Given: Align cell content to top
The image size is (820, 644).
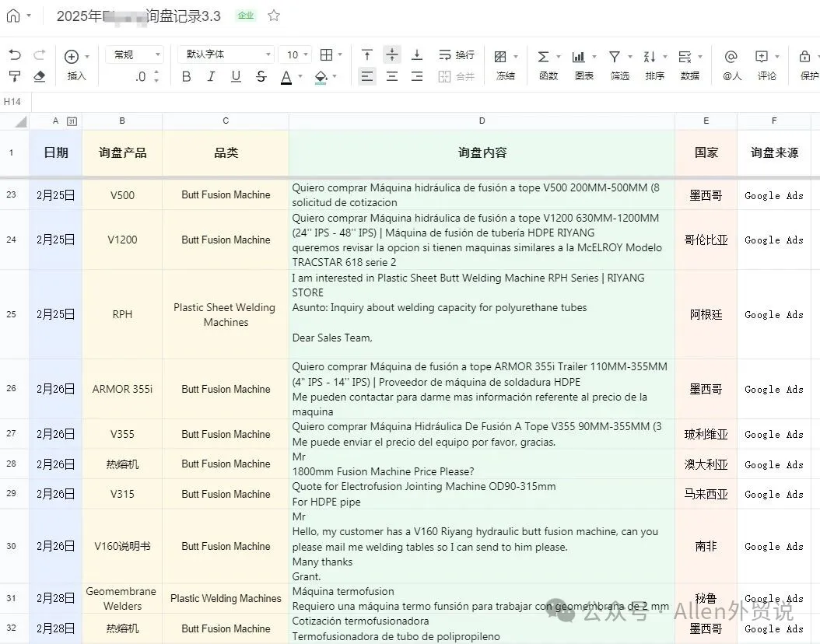Looking at the screenshot, I should 367,54.
